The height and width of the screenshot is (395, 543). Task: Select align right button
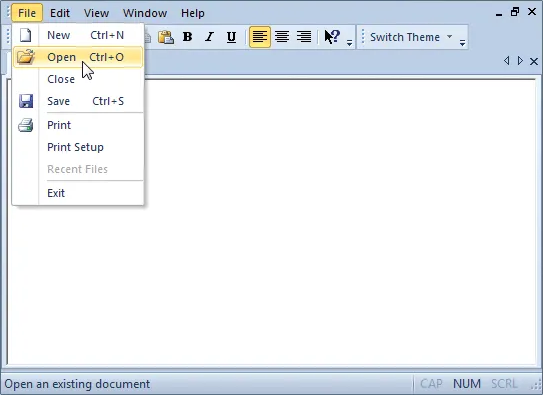(304, 37)
